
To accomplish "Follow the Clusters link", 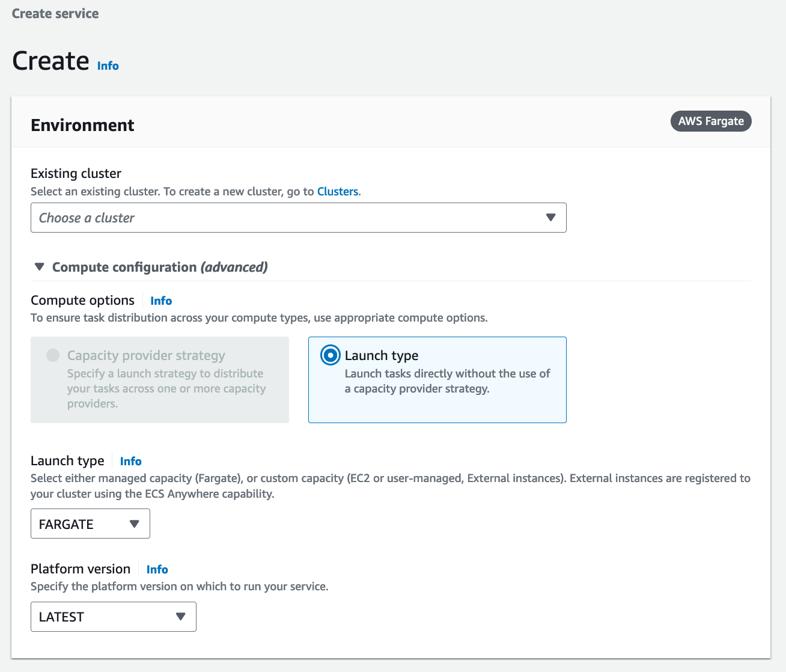I will click(337, 191).
